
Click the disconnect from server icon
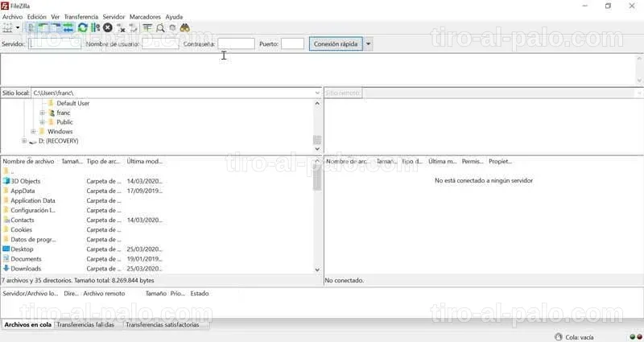click(x=121, y=28)
